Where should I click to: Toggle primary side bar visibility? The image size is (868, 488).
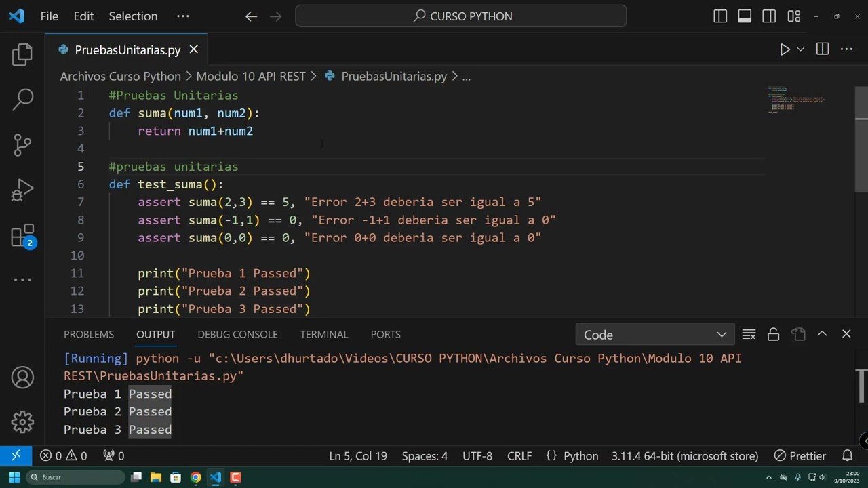[720, 16]
